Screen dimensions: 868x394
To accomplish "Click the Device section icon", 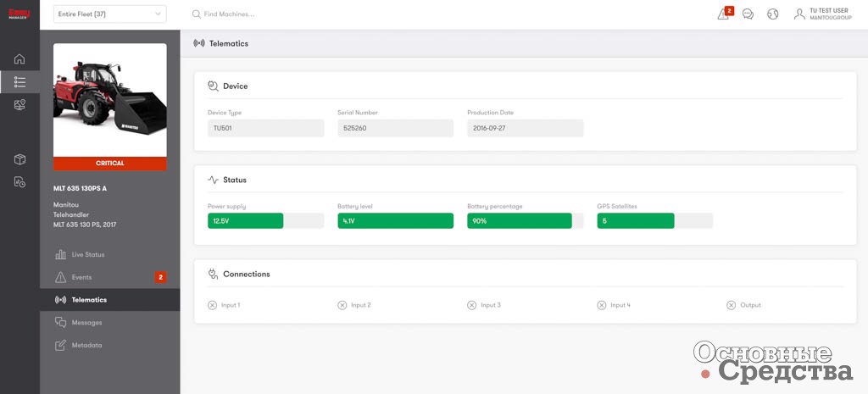I will [x=213, y=86].
